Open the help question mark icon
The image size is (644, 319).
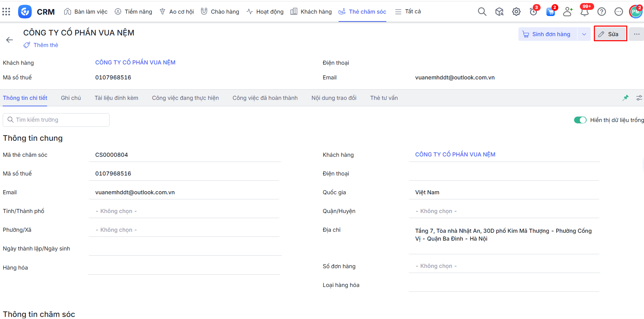[601, 12]
